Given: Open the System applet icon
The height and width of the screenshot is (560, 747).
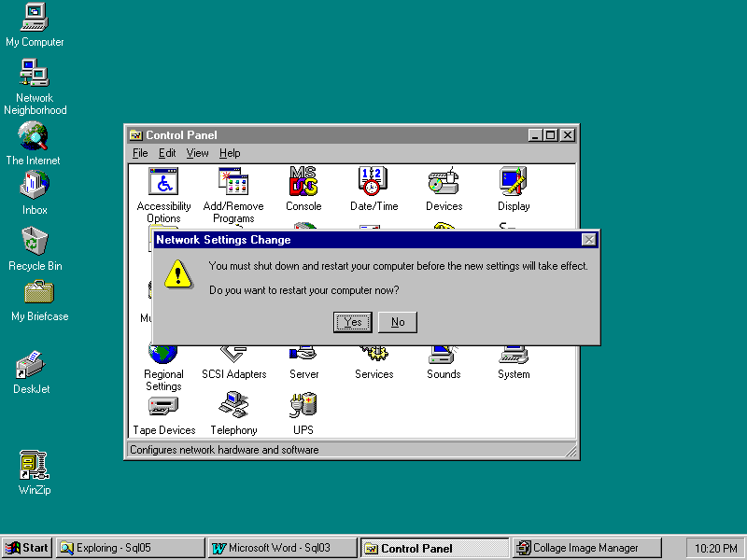Looking at the screenshot, I should tap(514, 356).
